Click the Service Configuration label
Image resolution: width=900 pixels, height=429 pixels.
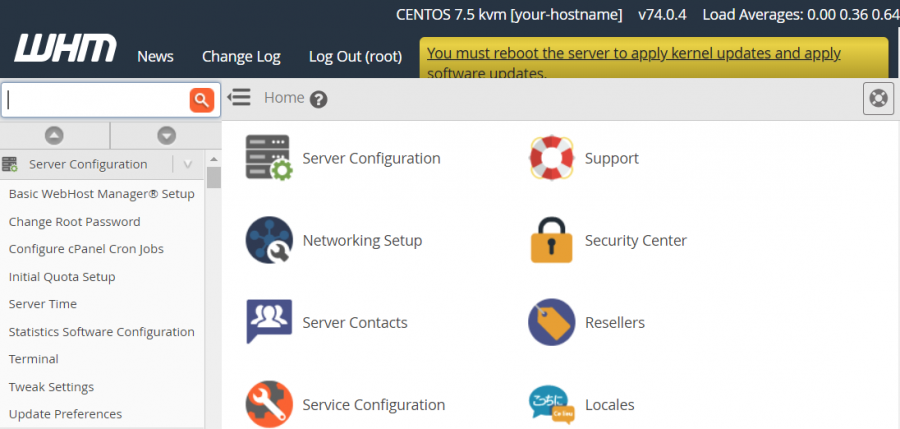click(374, 405)
